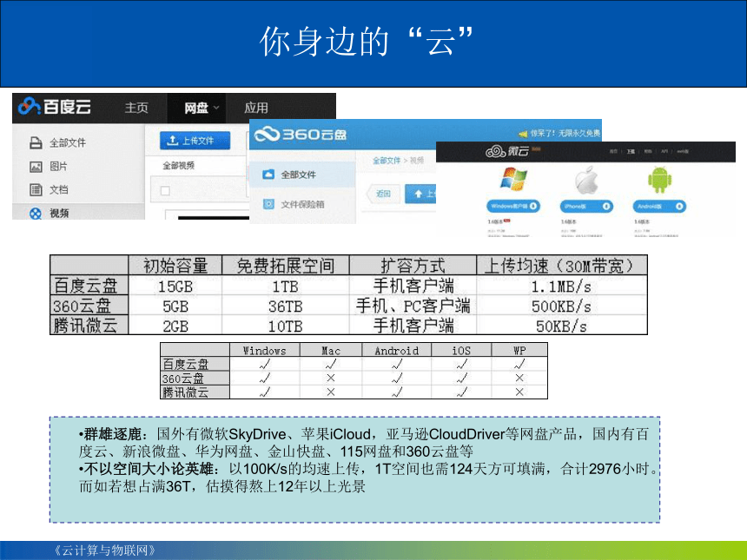Click the 50KB/s cell for 腾讯微云
This screenshot has width=747, height=560.
click(562, 326)
